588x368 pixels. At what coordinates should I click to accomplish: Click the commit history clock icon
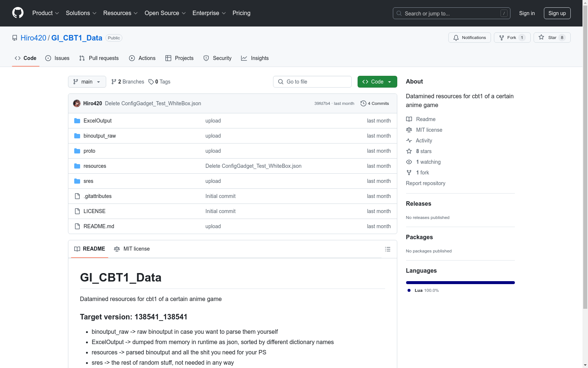(x=363, y=103)
